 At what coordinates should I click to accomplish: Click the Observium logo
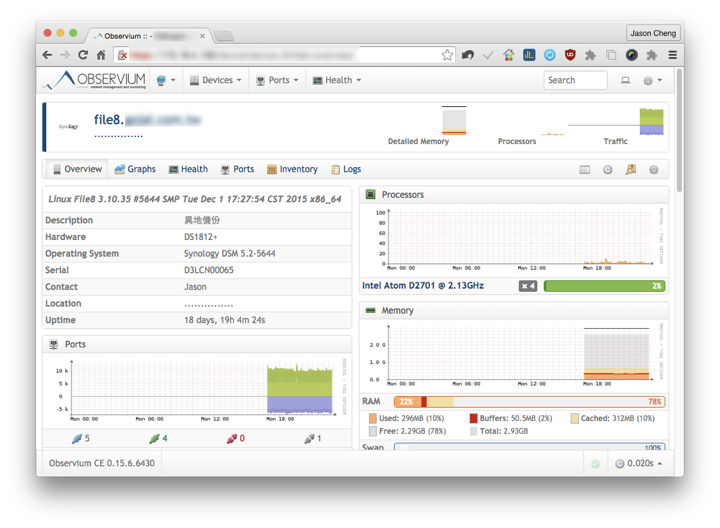pos(96,80)
